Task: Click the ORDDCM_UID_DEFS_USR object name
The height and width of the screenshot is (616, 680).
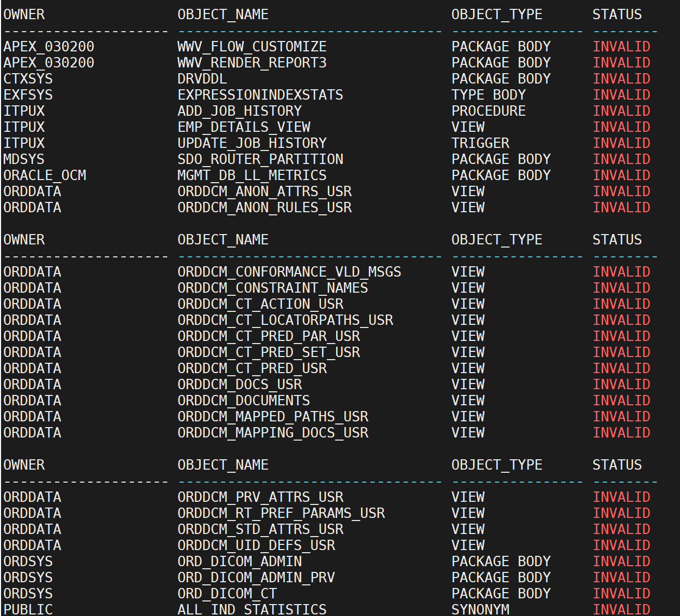Action: pyautogui.click(x=256, y=545)
